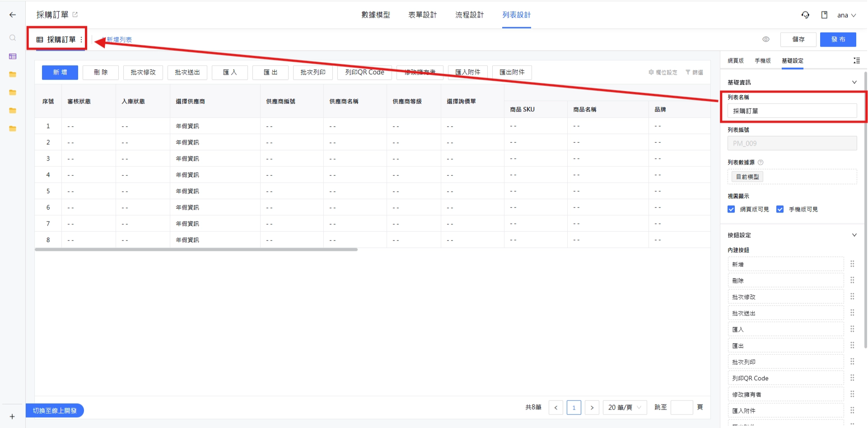The height and width of the screenshot is (428, 868).
Task: Grab drag handle of 列印QR Code row
Action: [x=852, y=378]
